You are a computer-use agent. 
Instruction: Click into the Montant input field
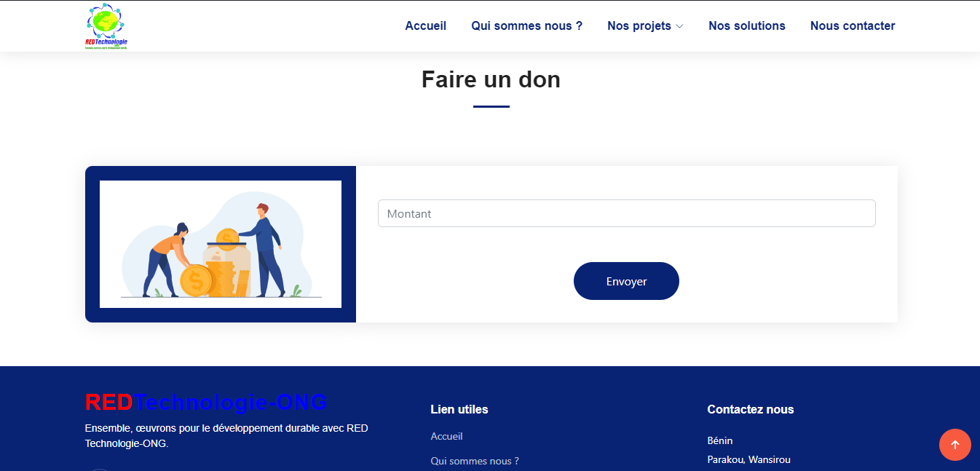point(626,213)
